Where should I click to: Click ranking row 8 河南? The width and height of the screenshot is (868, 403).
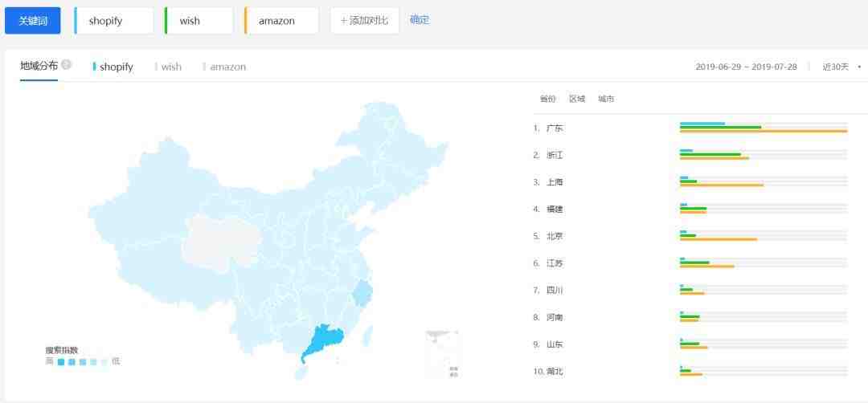pyautogui.click(x=690, y=317)
